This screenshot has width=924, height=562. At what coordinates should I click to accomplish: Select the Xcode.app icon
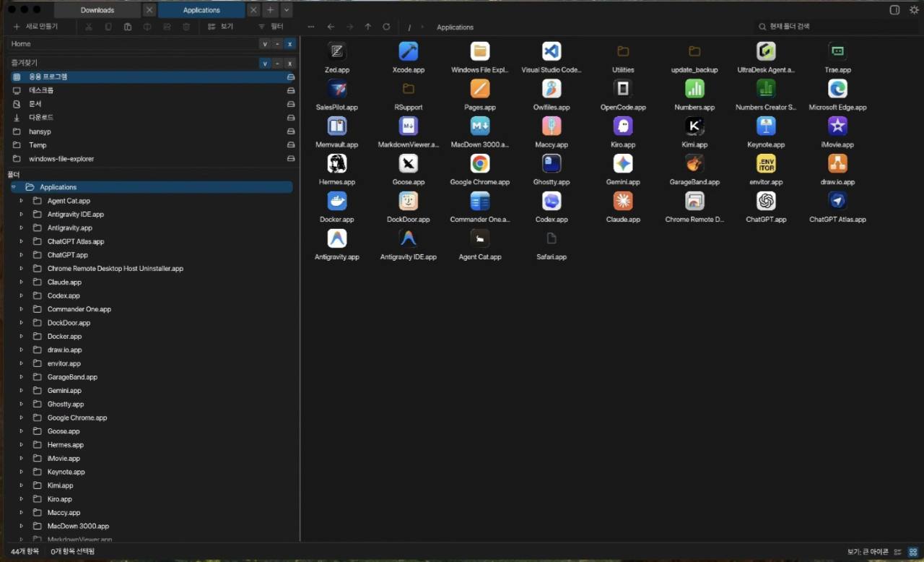point(408,51)
